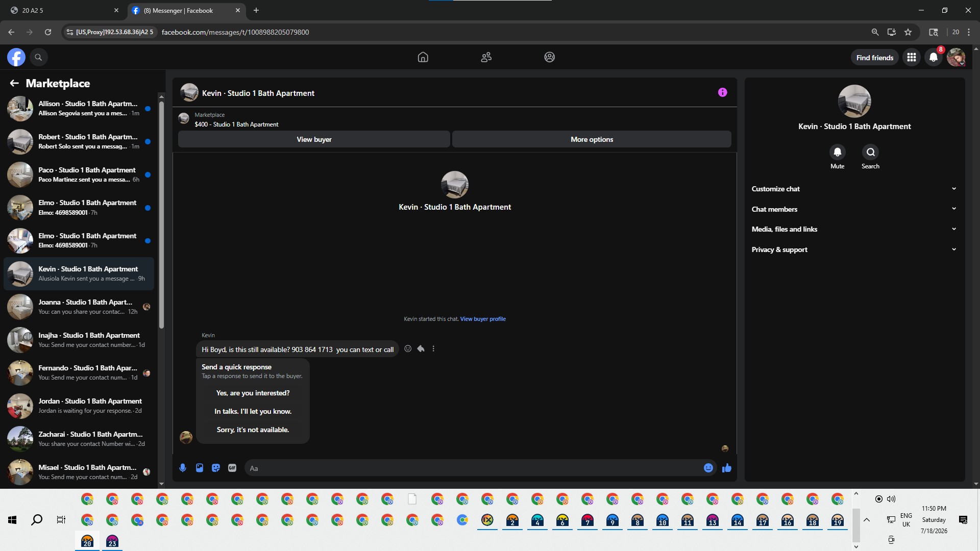Expand Customize chat section
Viewport: 980px width, 551px height.
tap(854, 189)
